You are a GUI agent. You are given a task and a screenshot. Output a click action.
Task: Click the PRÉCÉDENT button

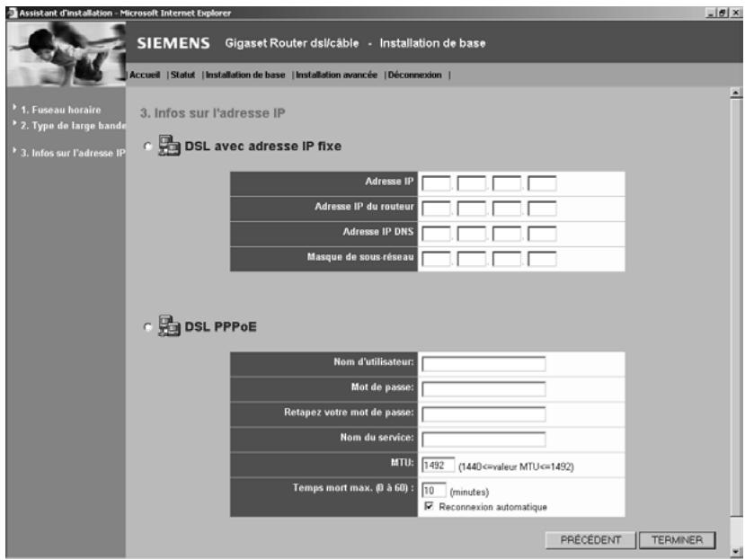[x=590, y=540]
